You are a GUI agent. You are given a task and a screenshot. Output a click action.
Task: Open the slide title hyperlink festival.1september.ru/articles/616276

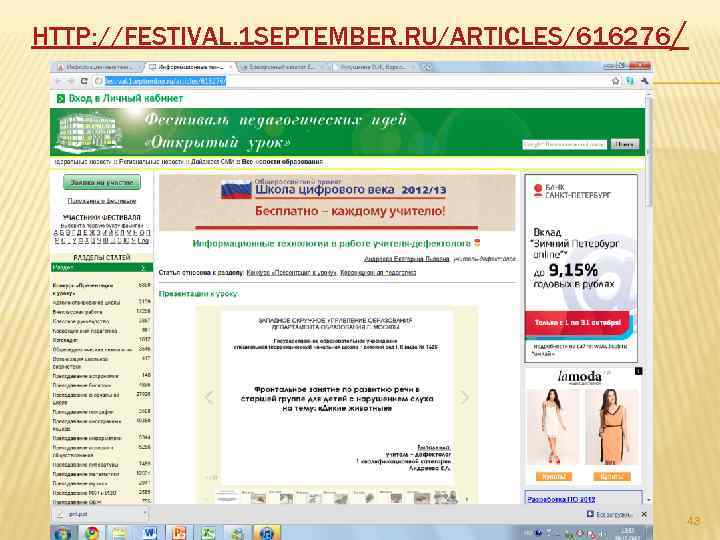360,36
